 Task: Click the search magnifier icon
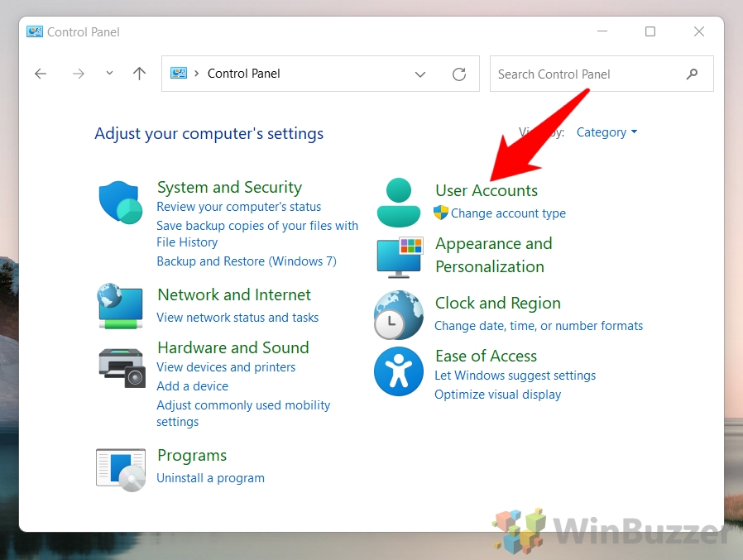click(692, 74)
